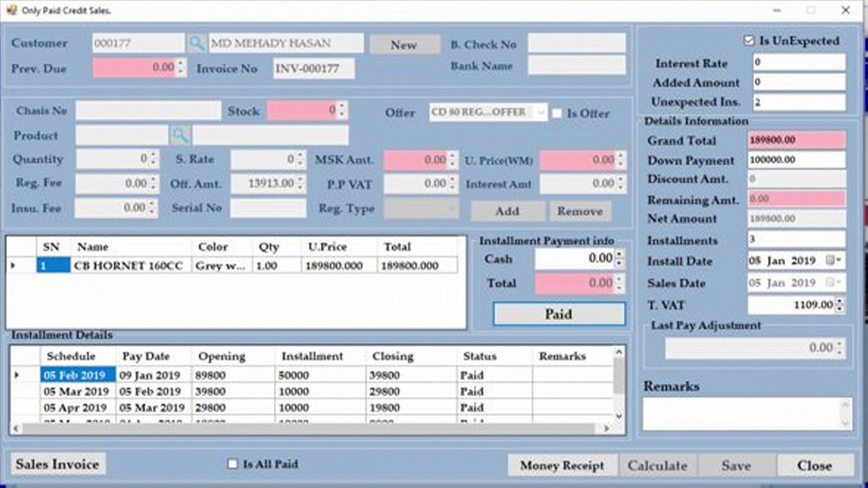Image resolution: width=868 pixels, height=488 pixels.
Task: Click the product search magnifier icon
Action: [x=180, y=135]
